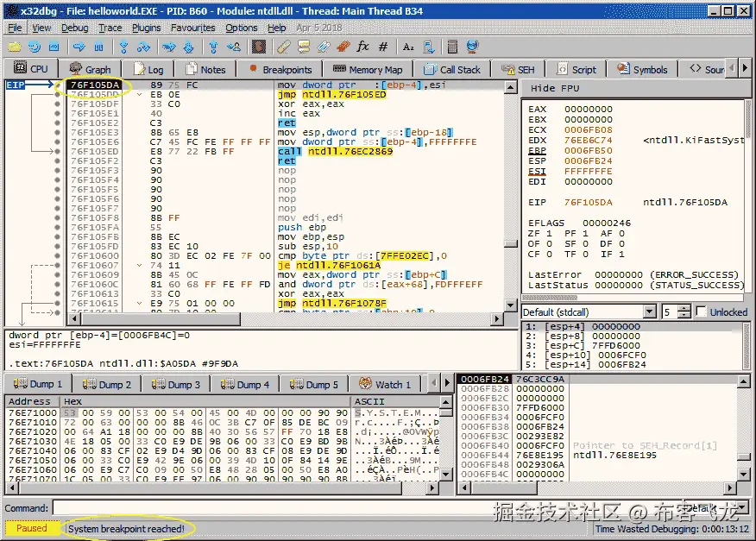This screenshot has height=541, width=756.
Task: Switch to the Memory Map tab
Action: click(x=369, y=70)
